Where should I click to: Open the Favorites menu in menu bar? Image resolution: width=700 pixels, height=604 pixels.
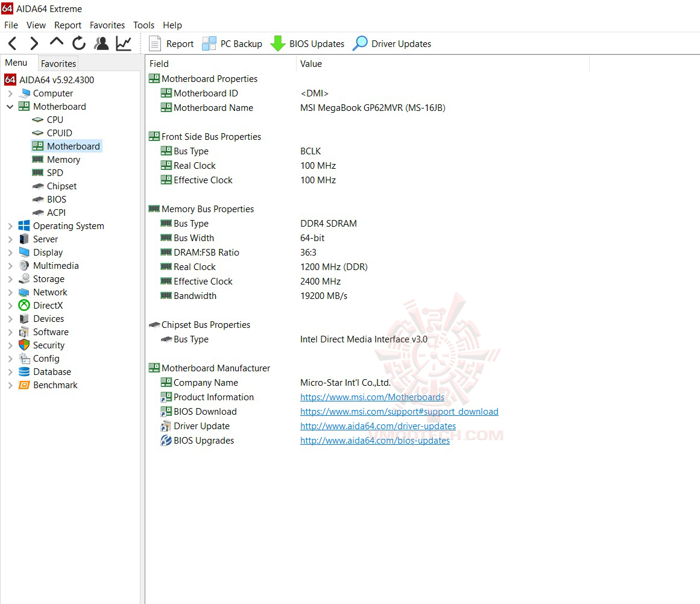(x=107, y=25)
